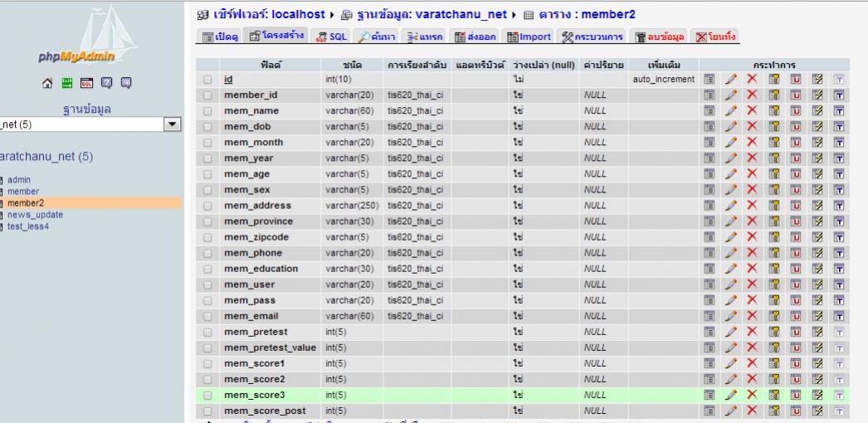Go to the ค้นหา (Search) tab
The height and width of the screenshot is (423, 868).
click(377, 37)
